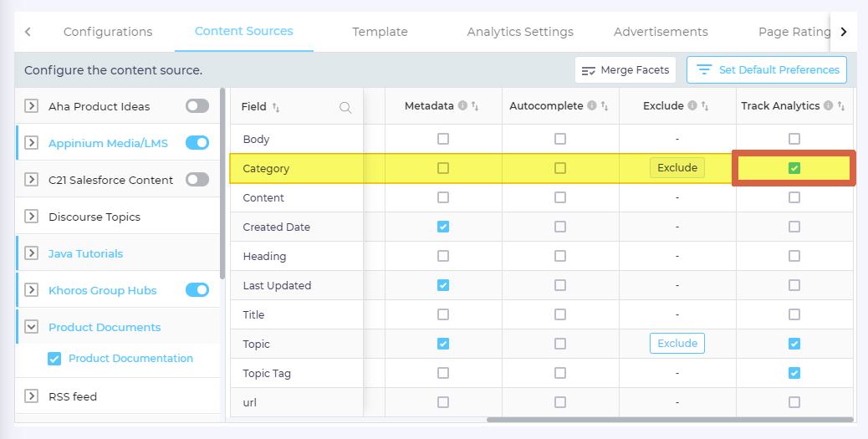Enable the Aha Product Ideas toggle
868x439 pixels.
point(197,106)
